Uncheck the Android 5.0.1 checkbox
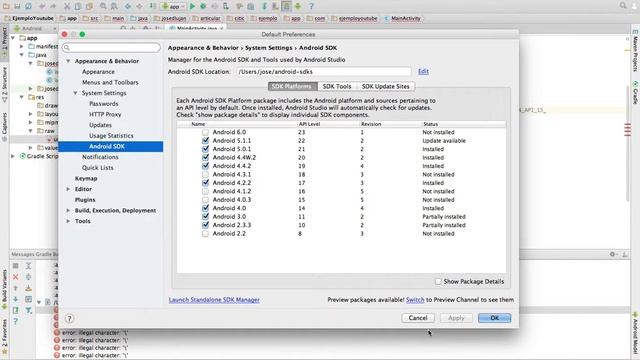 pyautogui.click(x=205, y=149)
